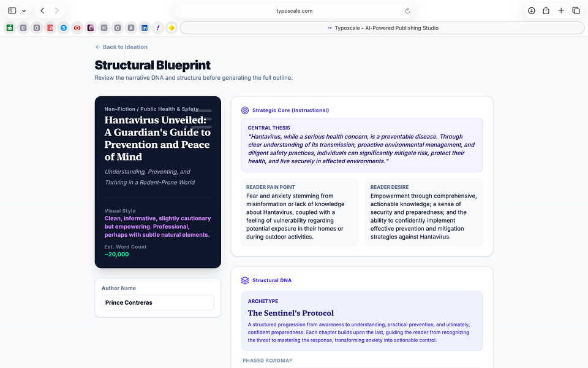Click the Author Name field with Prince Contreras
588x368 pixels.
pos(158,302)
